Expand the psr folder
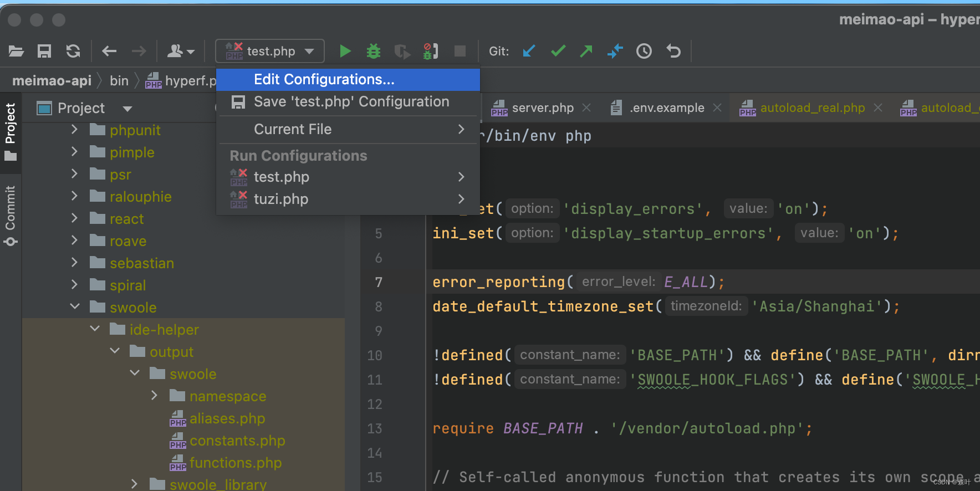The image size is (980, 491). coord(74,174)
